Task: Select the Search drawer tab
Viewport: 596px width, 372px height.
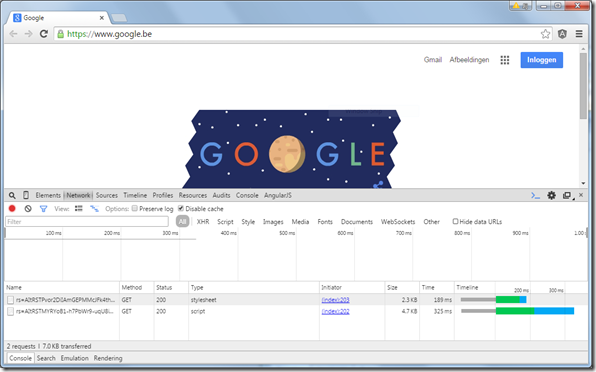Action: click(x=46, y=358)
